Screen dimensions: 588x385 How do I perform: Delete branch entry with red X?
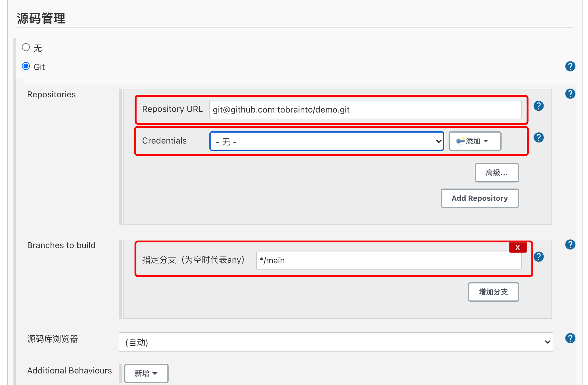(518, 247)
